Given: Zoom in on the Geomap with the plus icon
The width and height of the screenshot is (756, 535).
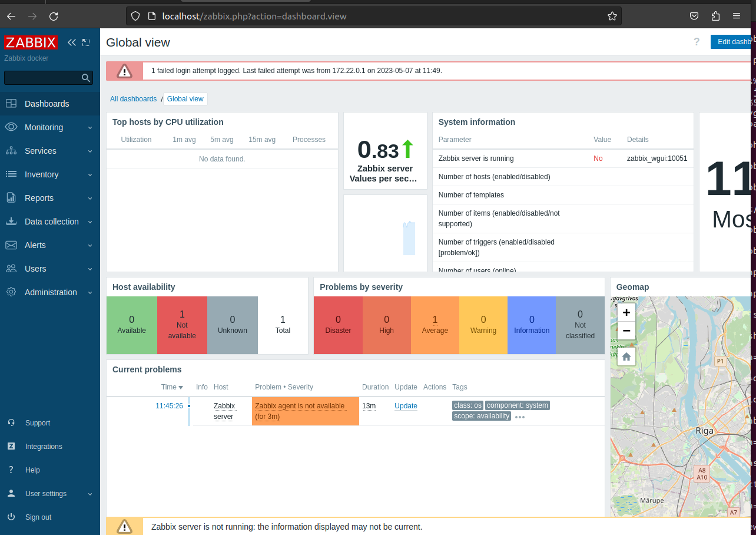Looking at the screenshot, I should (x=626, y=312).
